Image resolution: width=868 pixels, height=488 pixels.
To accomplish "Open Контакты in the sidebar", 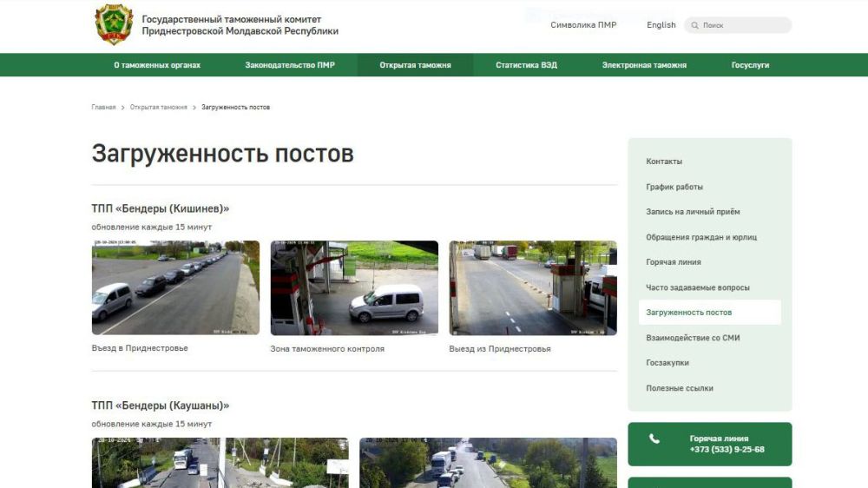I will click(x=664, y=162).
